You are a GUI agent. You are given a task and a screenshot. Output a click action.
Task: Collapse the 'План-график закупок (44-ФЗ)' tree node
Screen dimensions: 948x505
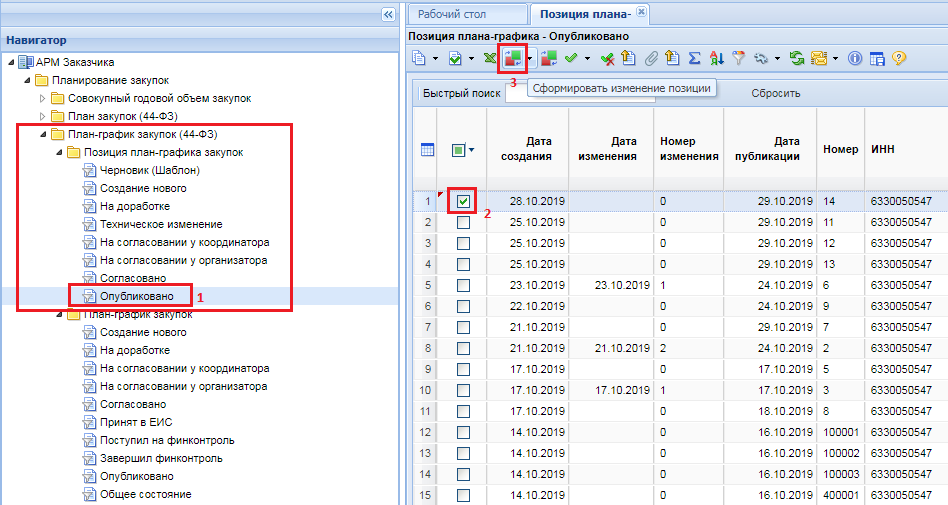tap(42, 134)
